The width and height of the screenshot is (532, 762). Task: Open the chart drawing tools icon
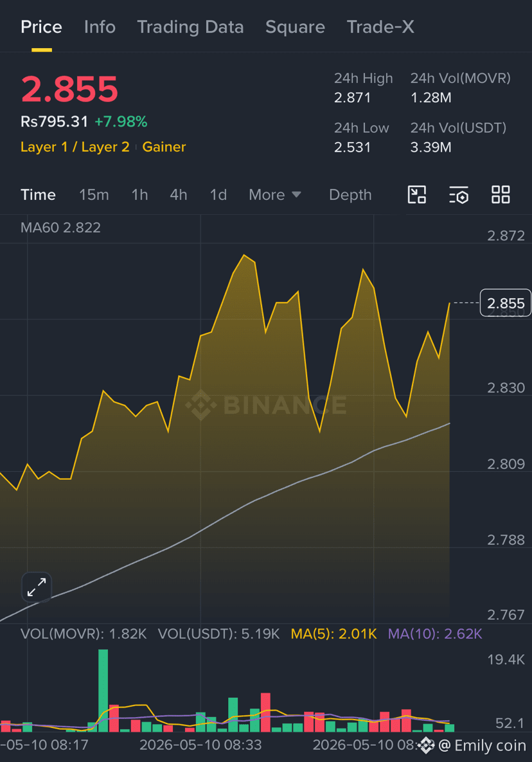click(417, 195)
